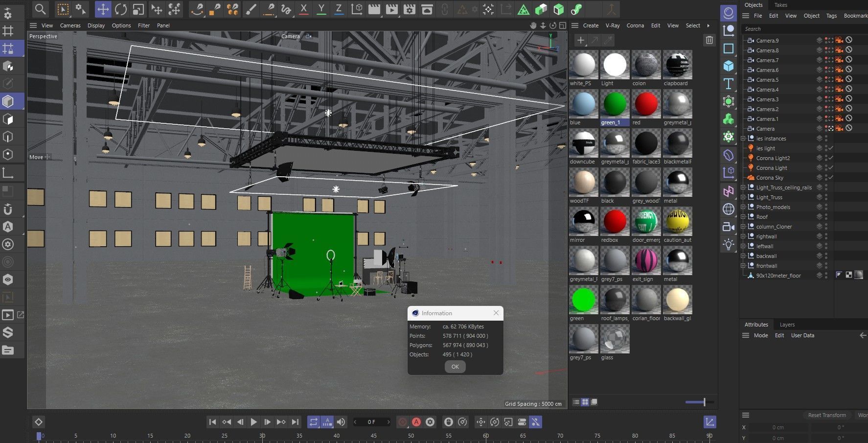Open the Corona material menu

click(635, 25)
